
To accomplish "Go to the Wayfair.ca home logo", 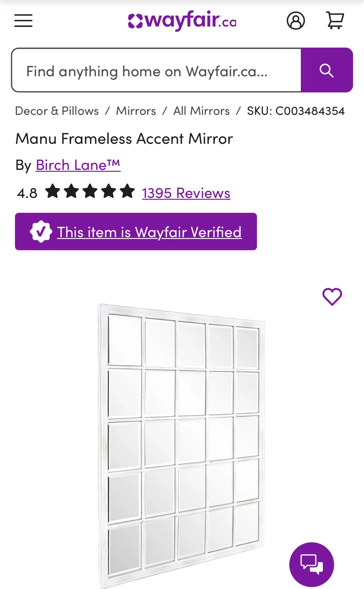I will pyautogui.click(x=182, y=20).
